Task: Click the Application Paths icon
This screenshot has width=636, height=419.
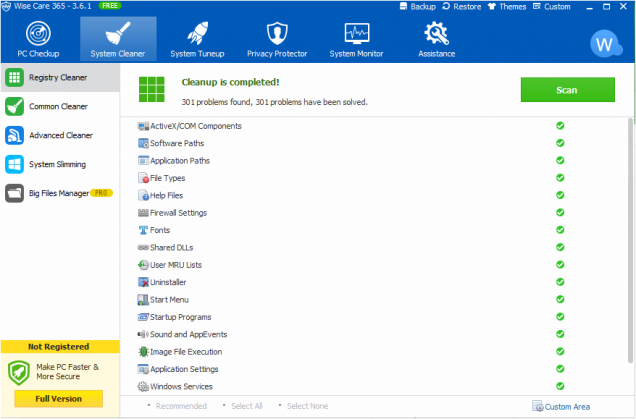Action: [x=143, y=161]
